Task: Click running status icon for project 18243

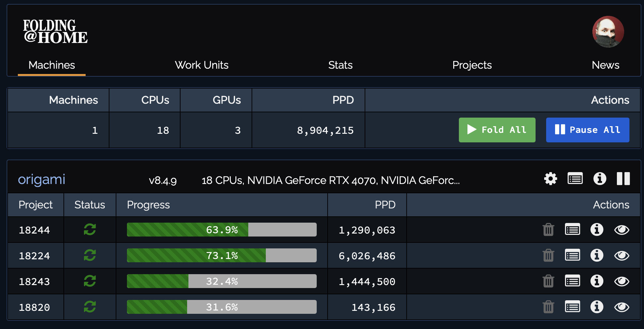Action: click(90, 281)
